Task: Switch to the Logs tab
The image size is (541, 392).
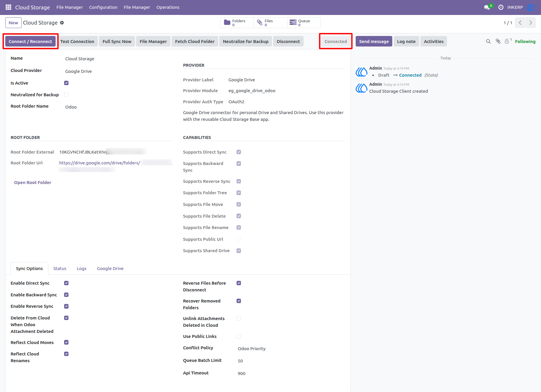Action: [82, 269]
